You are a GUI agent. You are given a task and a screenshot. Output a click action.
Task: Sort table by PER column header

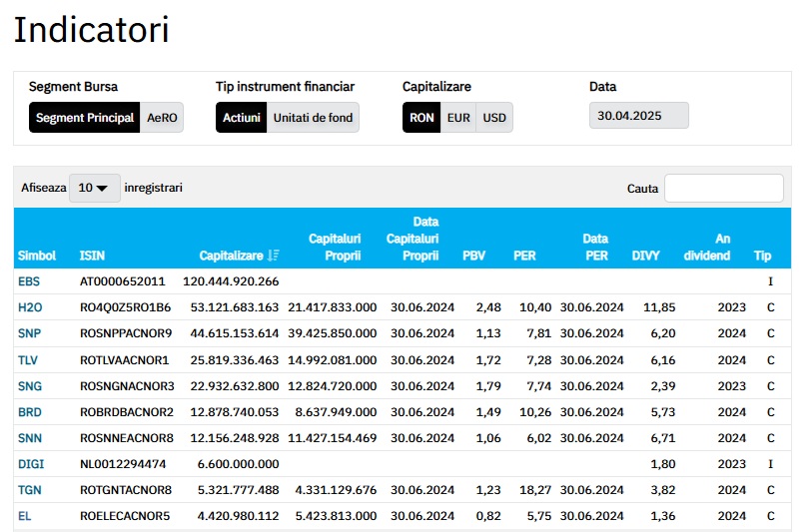(x=524, y=256)
